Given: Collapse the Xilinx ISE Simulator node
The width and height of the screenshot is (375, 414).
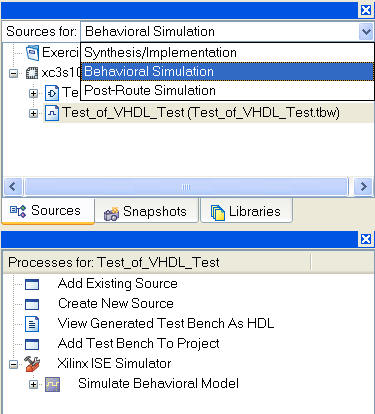Looking at the screenshot, I should (x=14, y=364).
